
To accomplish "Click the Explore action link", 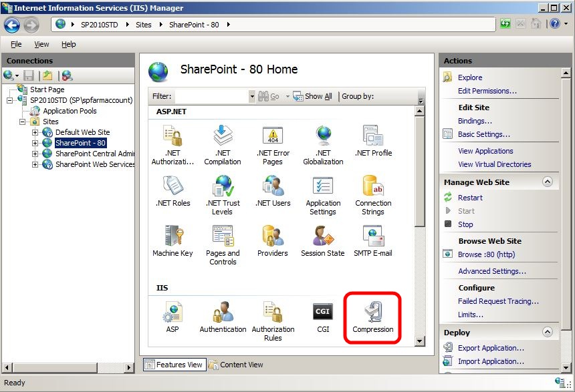I will click(470, 77).
